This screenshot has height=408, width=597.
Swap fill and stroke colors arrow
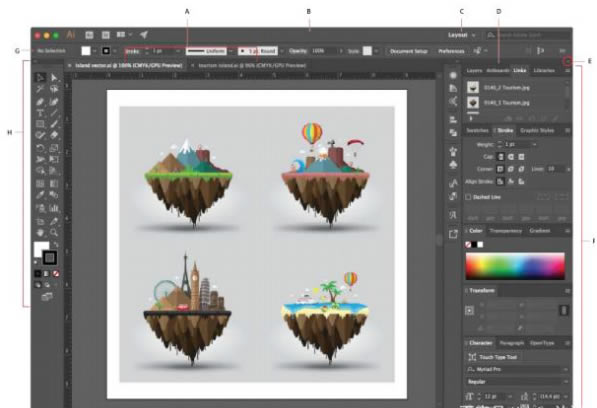56,244
